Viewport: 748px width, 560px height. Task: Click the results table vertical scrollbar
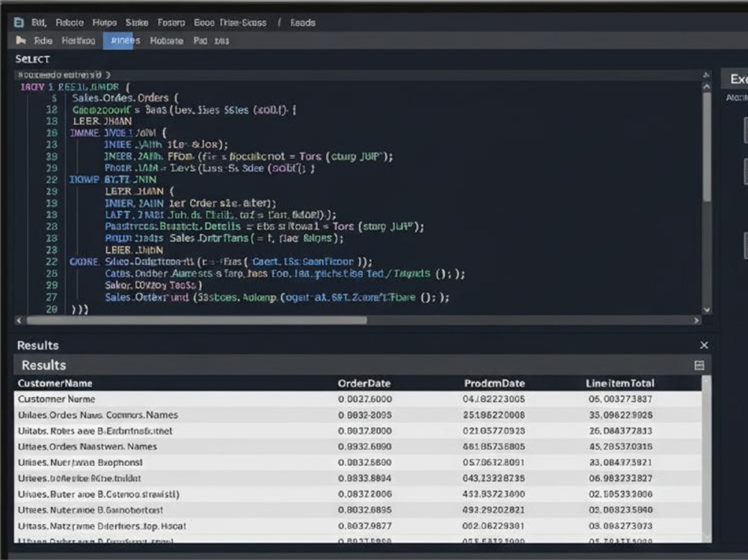click(707, 458)
